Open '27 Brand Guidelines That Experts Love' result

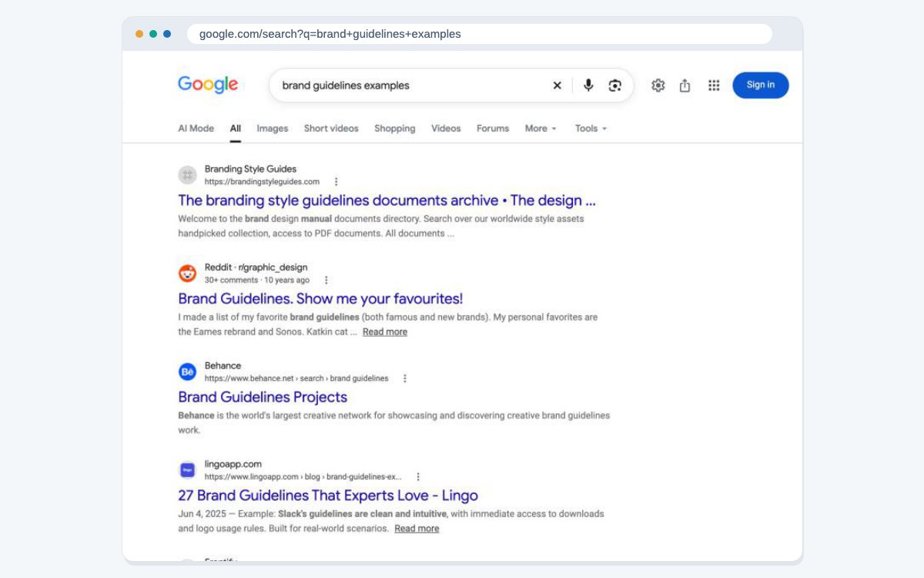(328, 496)
